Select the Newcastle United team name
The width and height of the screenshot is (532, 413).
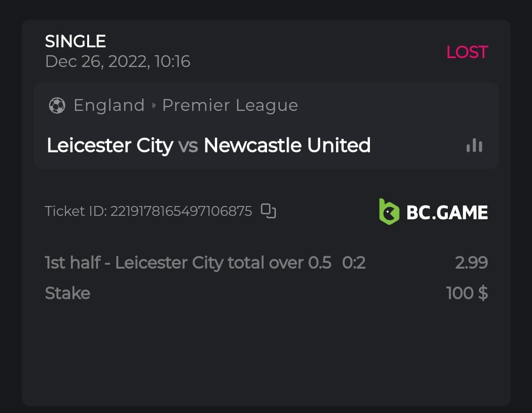[x=287, y=145]
